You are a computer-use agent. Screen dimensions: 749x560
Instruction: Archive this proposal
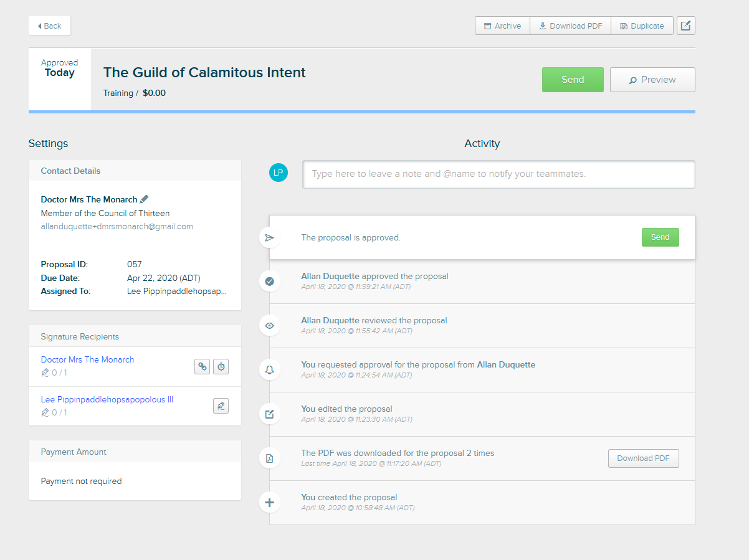pyautogui.click(x=502, y=26)
